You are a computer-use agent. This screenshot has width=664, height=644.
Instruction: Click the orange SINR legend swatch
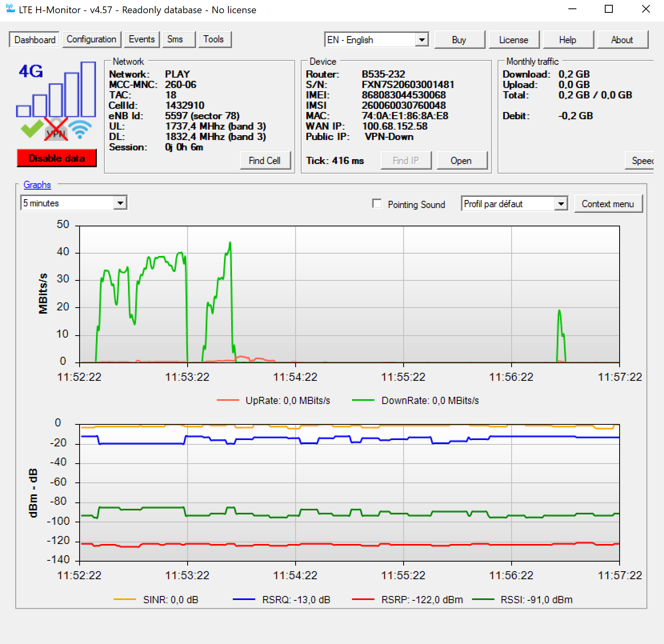(125, 600)
